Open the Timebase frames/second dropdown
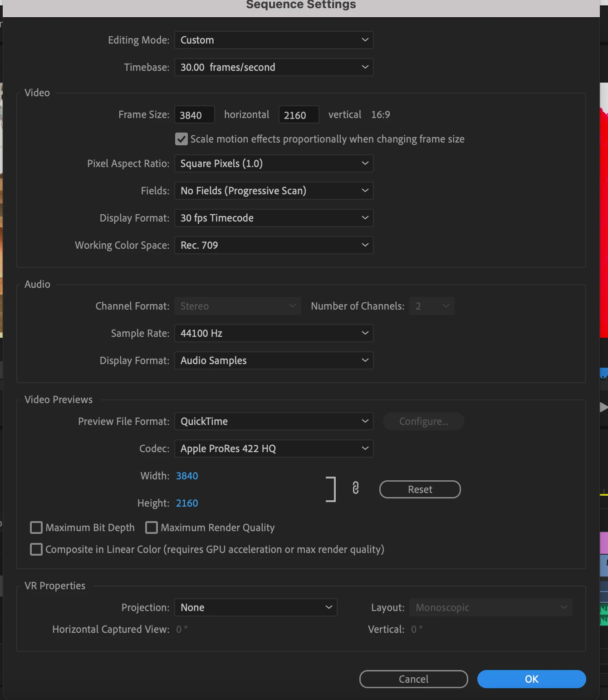 [x=274, y=67]
